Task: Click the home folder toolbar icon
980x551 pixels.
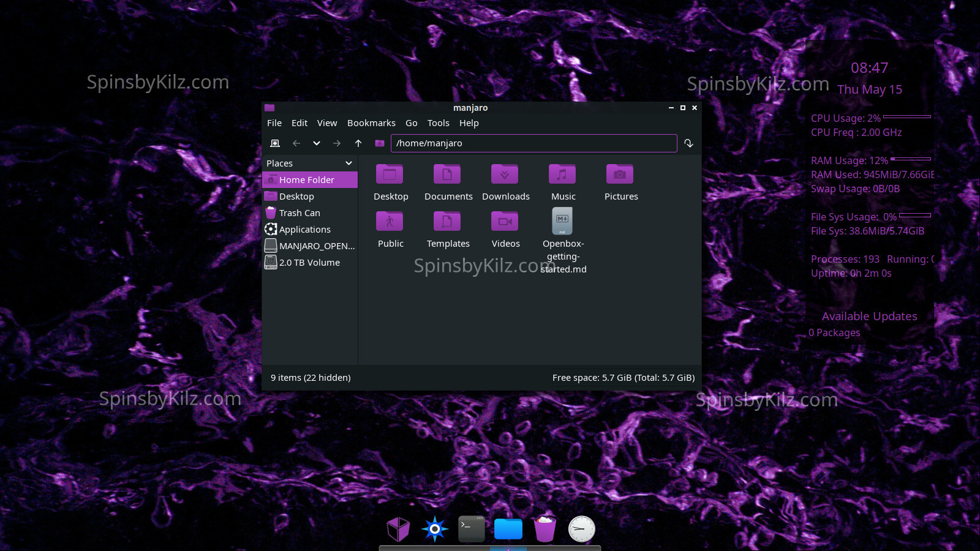Action: tap(380, 143)
